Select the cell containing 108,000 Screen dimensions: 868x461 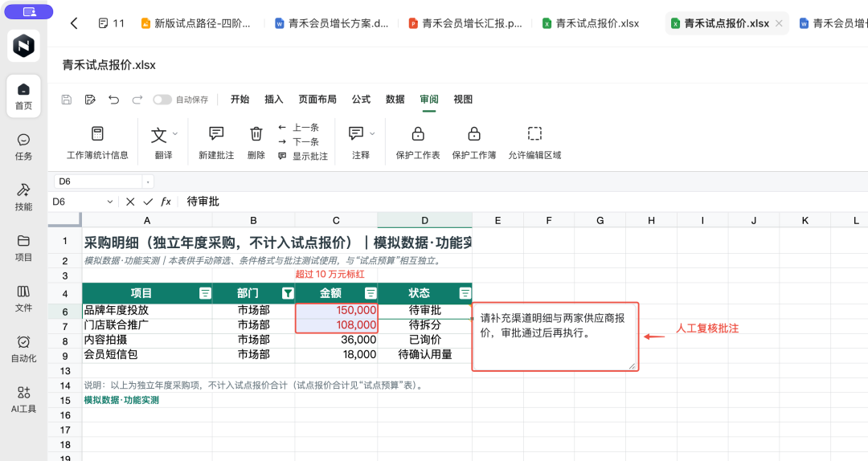point(337,324)
